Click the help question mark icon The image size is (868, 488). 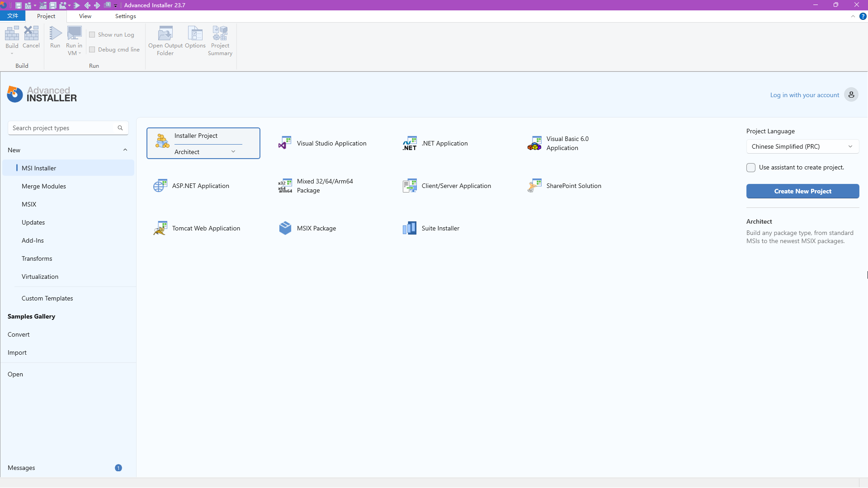[863, 16]
